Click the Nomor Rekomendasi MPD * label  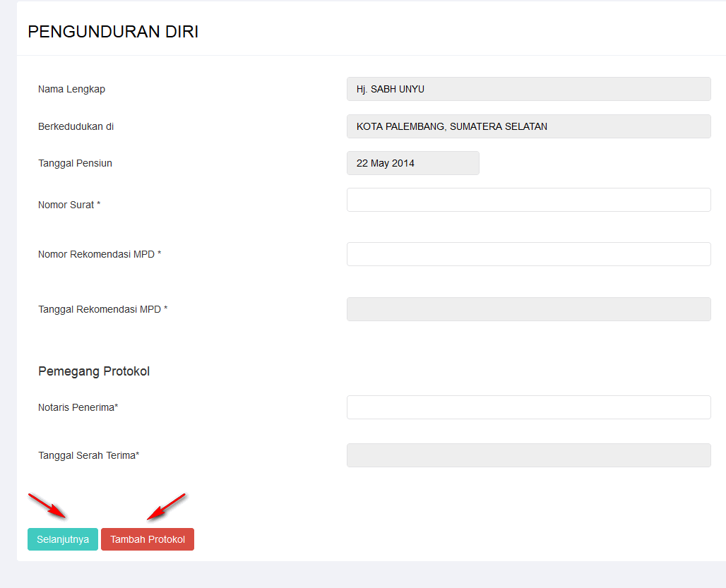100,254
